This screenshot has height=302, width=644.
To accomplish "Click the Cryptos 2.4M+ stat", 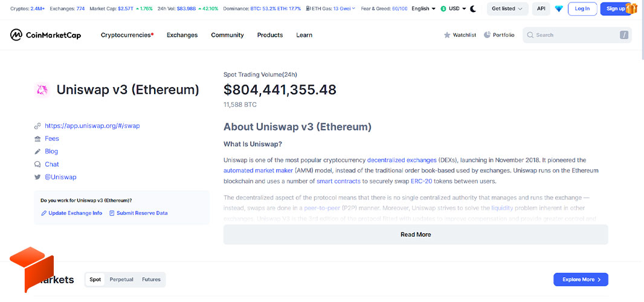I will tap(28, 8).
